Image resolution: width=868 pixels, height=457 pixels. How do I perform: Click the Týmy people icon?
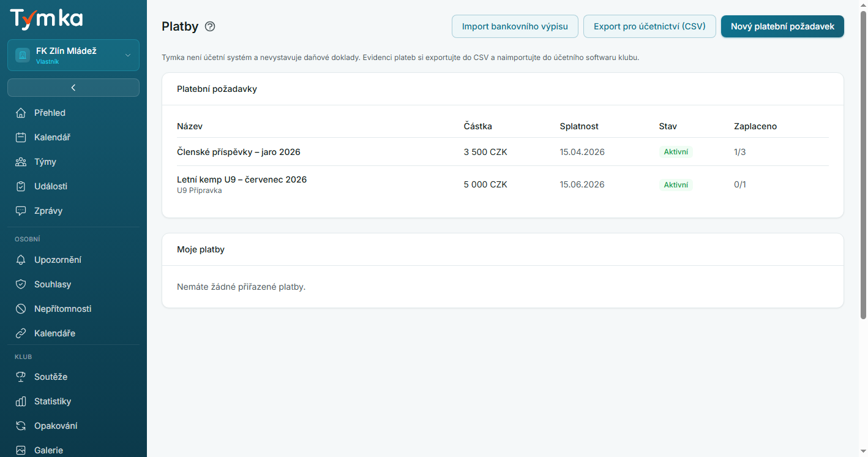pyautogui.click(x=21, y=162)
